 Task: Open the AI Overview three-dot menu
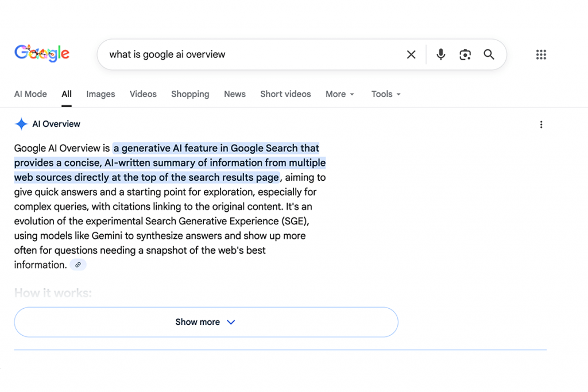pyautogui.click(x=541, y=124)
